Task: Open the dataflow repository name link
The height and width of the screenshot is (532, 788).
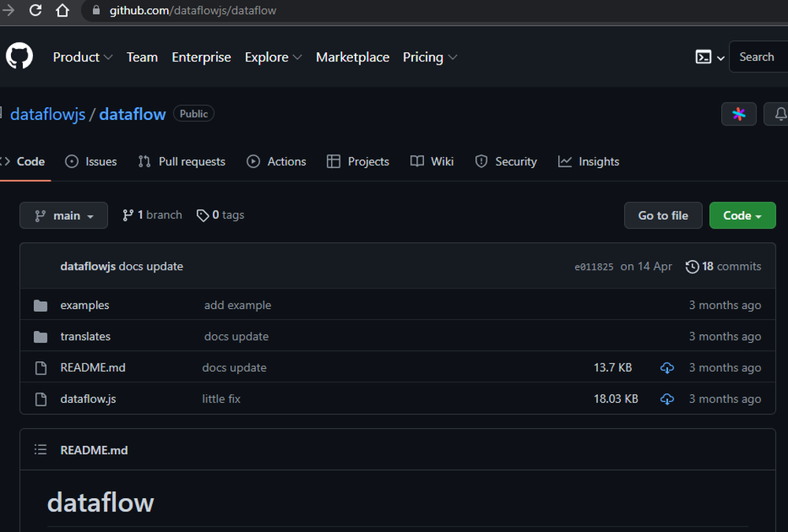Action: [132, 114]
